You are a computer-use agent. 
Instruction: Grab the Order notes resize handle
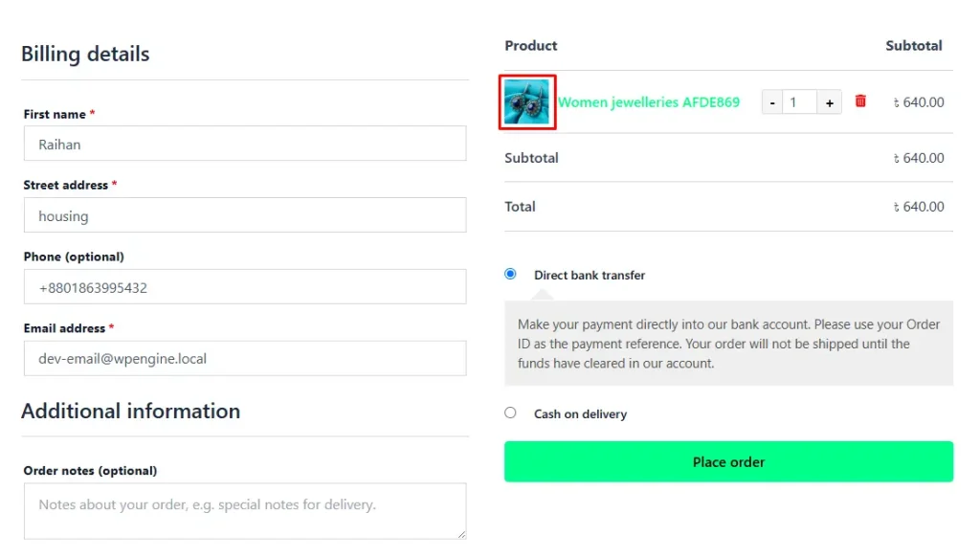click(x=461, y=534)
